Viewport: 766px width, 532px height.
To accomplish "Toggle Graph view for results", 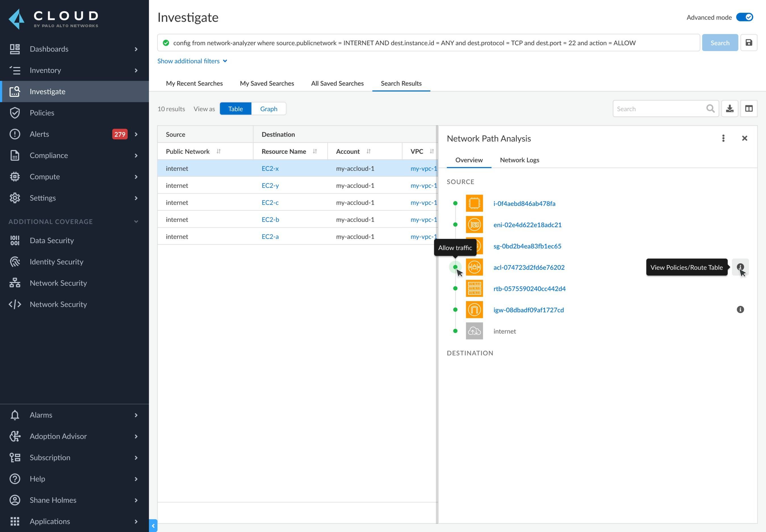I will coord(268,109).
